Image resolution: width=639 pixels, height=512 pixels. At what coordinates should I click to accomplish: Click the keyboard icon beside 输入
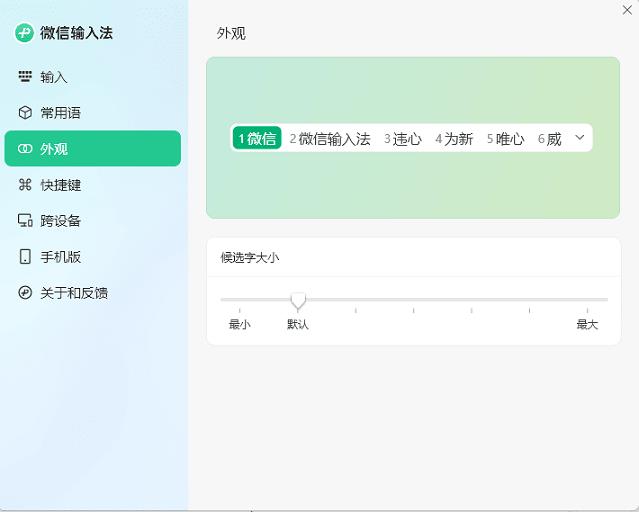click(x=25, y=77)
